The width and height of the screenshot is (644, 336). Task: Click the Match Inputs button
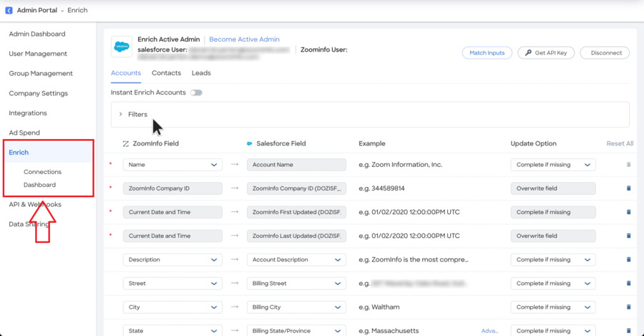click(x=487, y=52)
